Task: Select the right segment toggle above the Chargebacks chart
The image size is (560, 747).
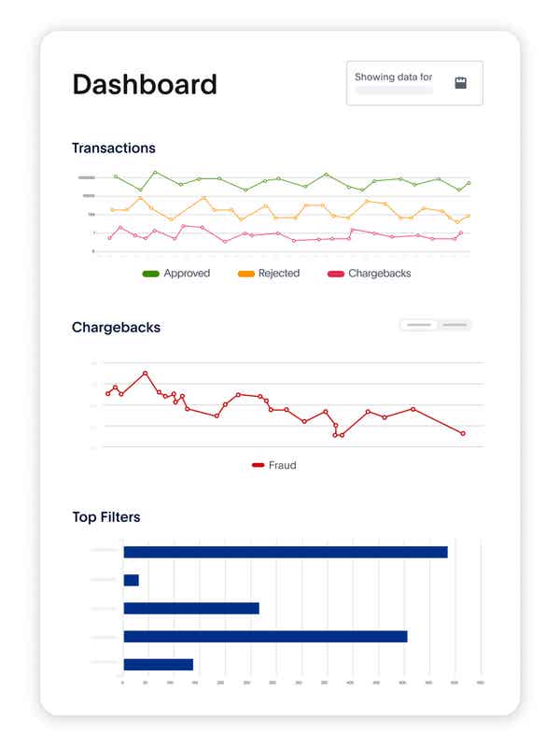Action: tap(456, 325)
